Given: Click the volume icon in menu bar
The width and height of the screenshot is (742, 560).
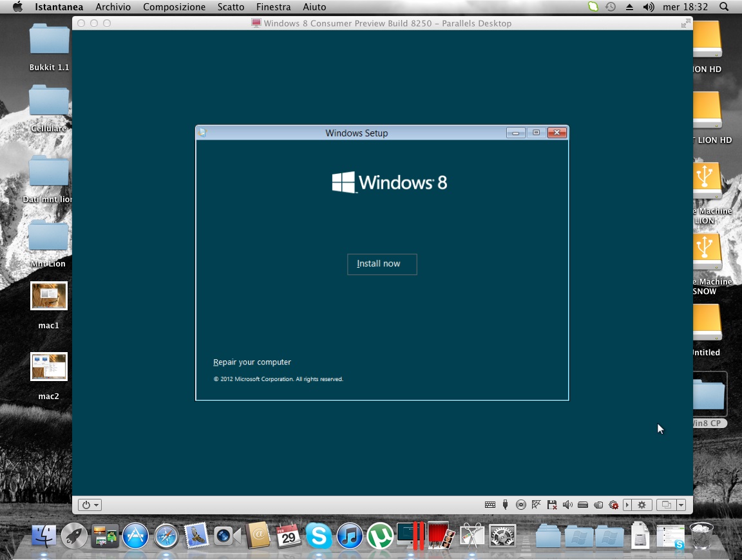Looking at the screenshot, I should 649,7.
